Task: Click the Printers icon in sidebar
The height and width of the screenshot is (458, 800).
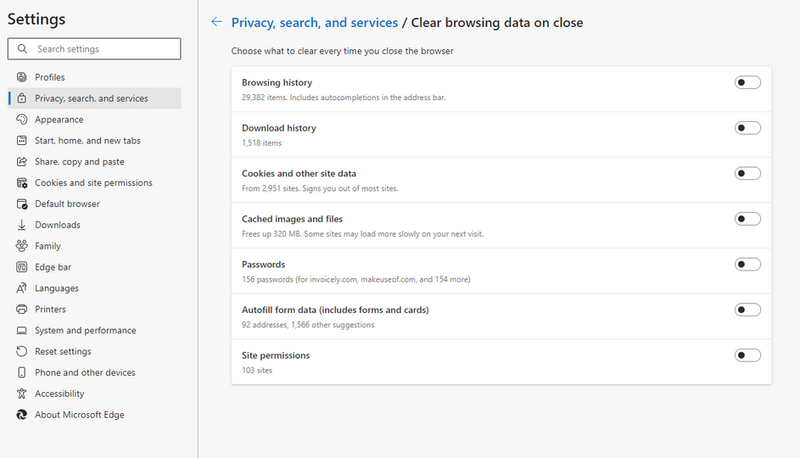Action: tap(22, 309)
